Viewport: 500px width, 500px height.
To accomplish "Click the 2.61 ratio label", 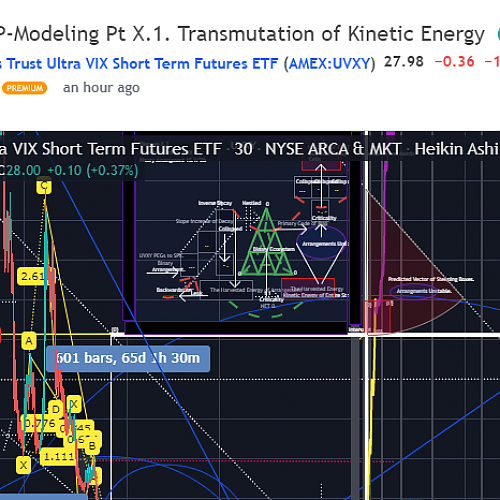I will point(32,276).
